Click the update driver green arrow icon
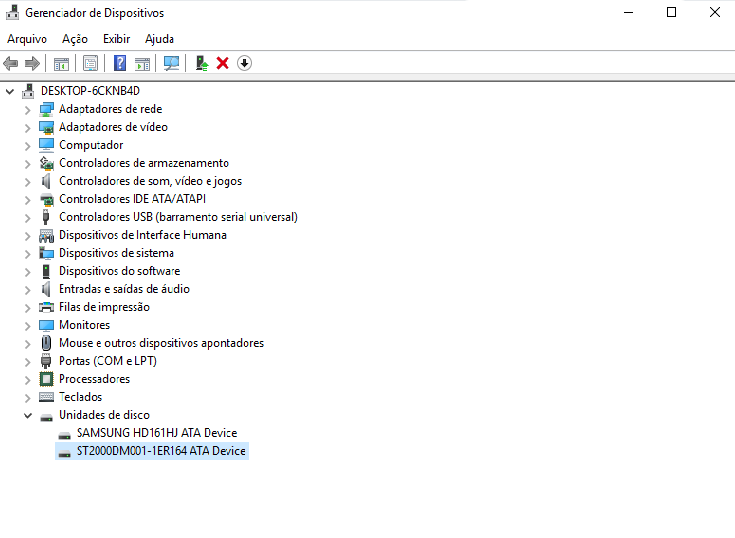The height and width of the screenshot is (538, 735). (x=202, y=63)
